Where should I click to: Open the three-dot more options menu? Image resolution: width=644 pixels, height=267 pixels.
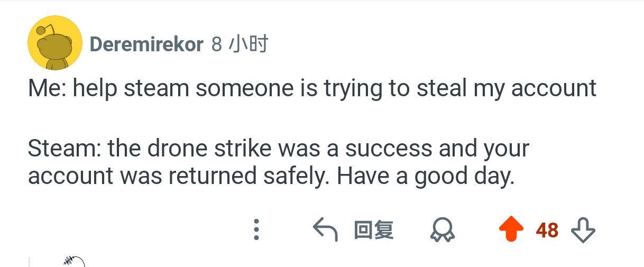coord(256,230)
